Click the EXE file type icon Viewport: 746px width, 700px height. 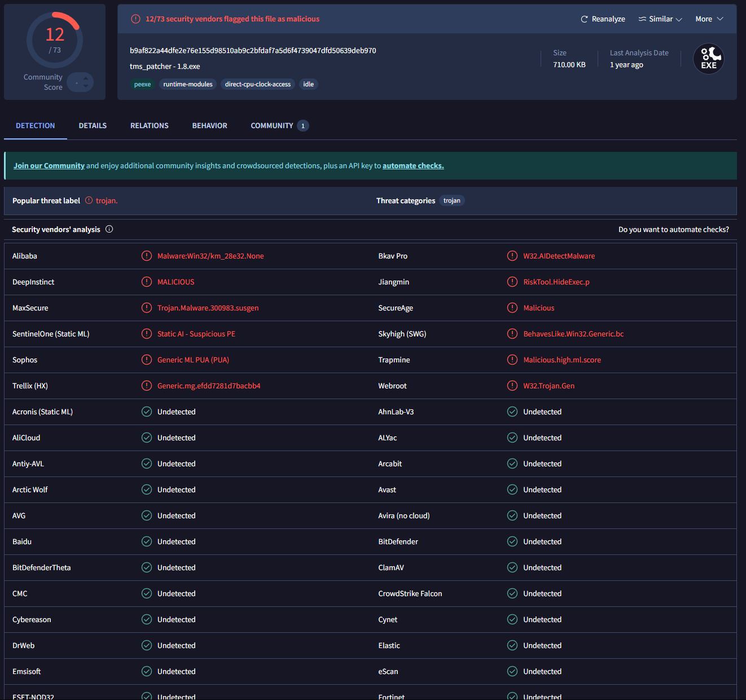click(x=709, y=59)
